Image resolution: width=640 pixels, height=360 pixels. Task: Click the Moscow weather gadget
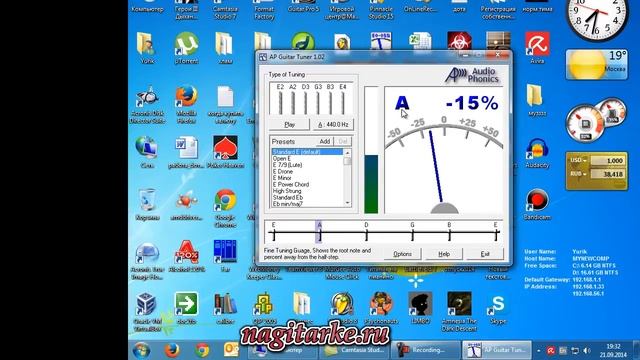(597, 64)
